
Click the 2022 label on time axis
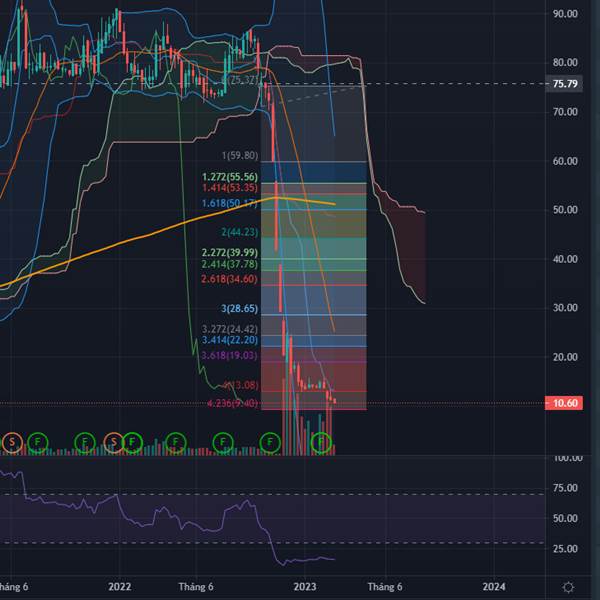click(x=120, y=587)
